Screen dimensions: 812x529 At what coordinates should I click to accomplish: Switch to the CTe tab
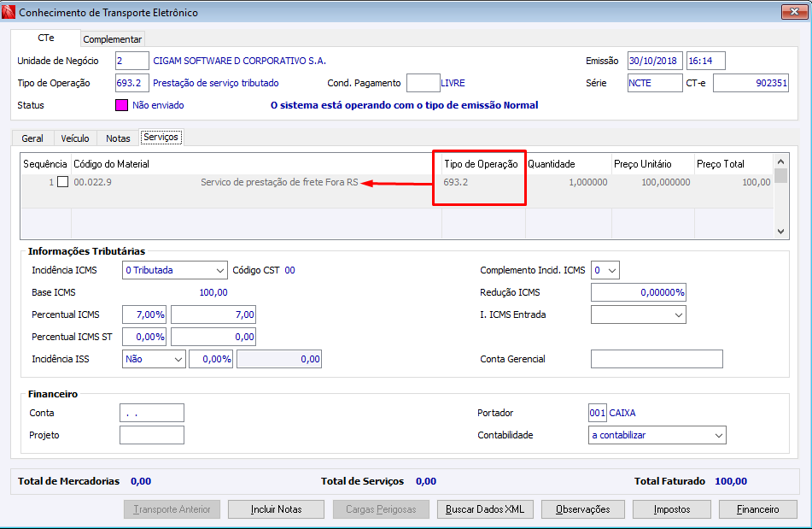(45, 38)
